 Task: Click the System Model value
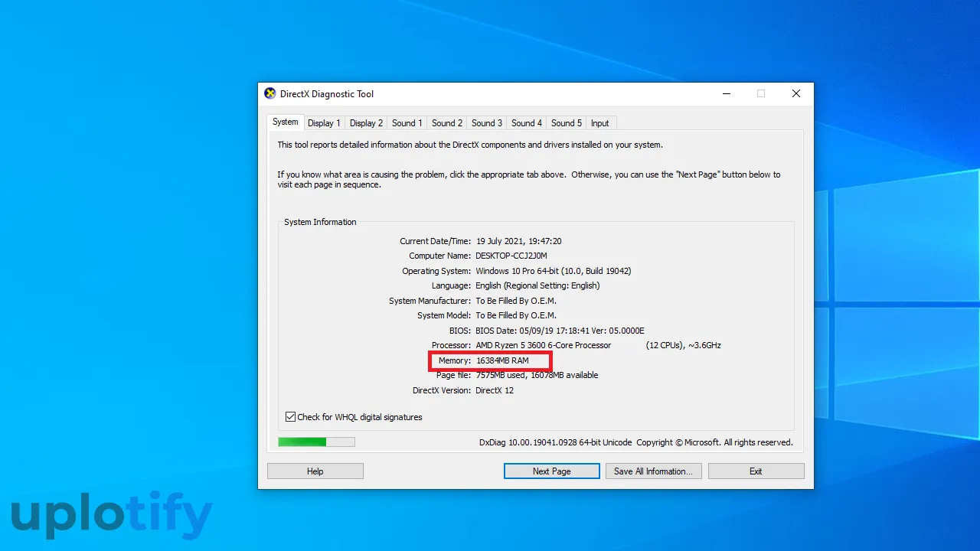[x=516, y=315]
